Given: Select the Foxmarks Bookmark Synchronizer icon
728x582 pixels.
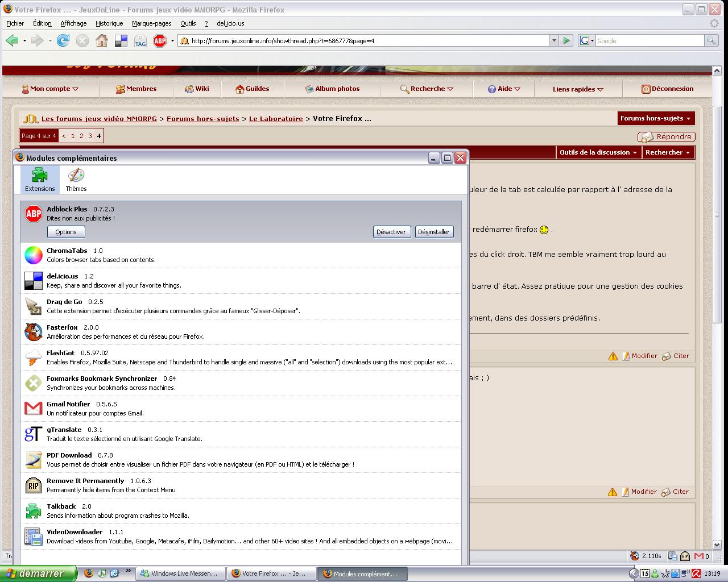Looking at the screenshot, I should (x=34, y=383).
